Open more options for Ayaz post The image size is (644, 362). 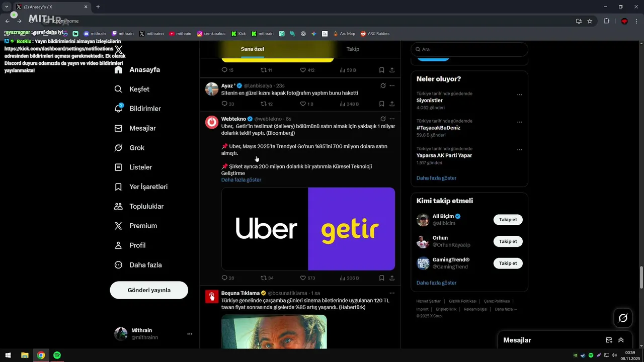click(392, 86)
